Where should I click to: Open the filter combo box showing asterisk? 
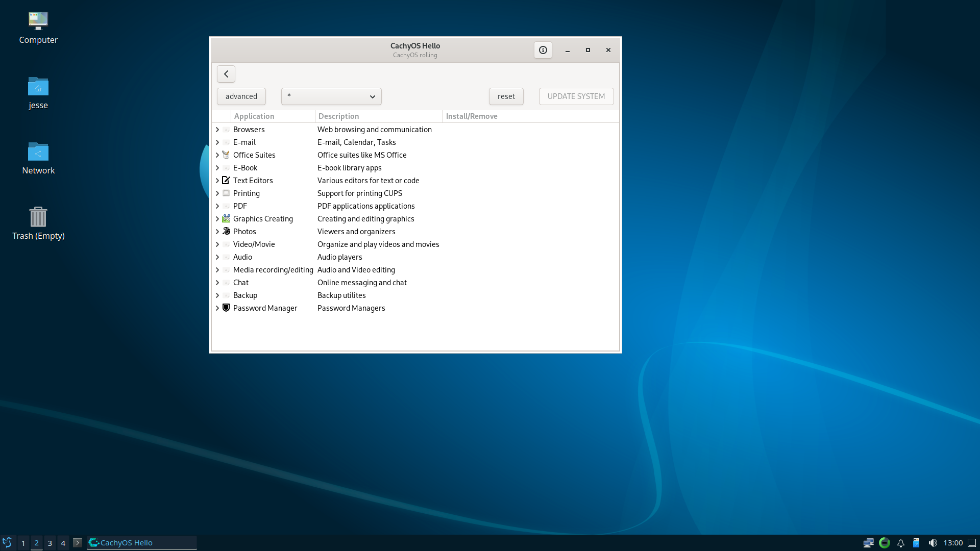(x=331, y=96)
